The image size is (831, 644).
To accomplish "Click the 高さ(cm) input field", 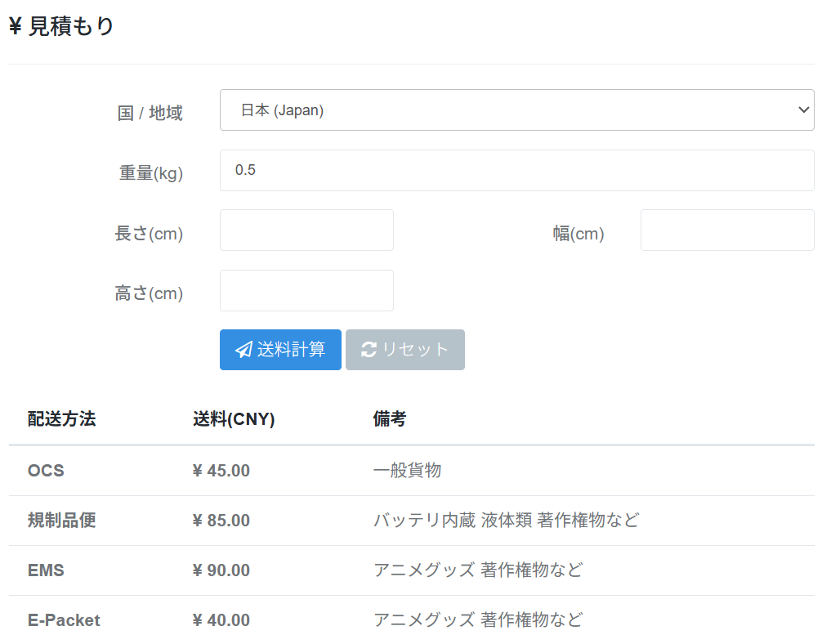I will click(x=306, y=291).
